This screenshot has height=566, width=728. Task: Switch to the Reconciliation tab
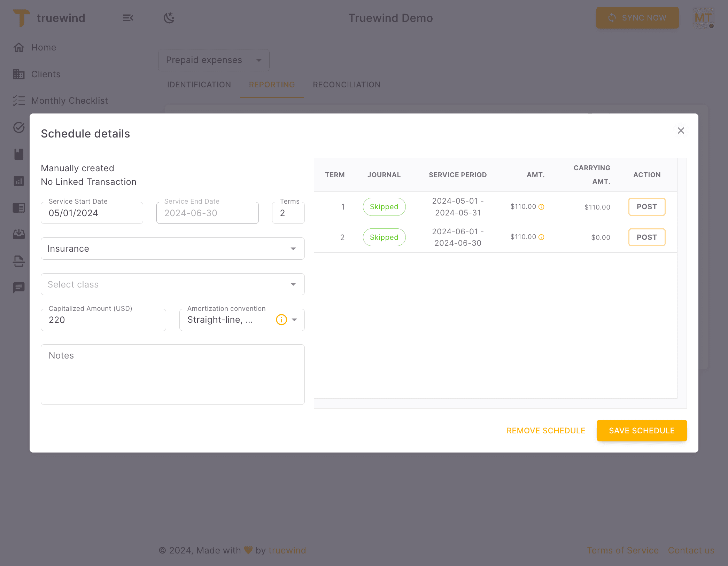(346, 85)
